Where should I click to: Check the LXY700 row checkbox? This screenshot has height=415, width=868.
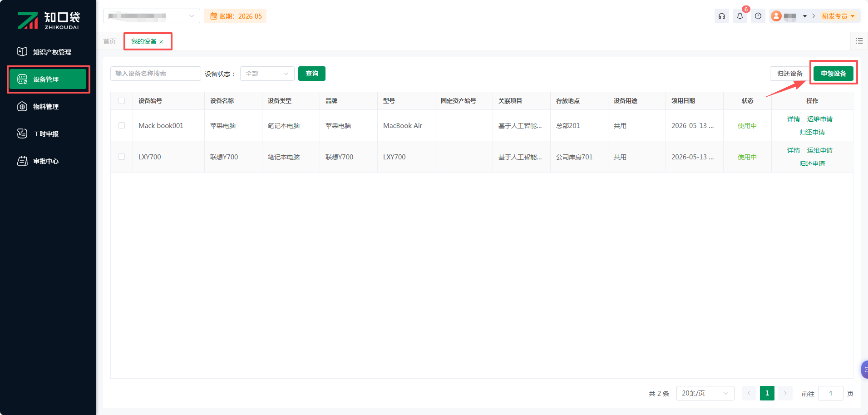coord(122,157)
